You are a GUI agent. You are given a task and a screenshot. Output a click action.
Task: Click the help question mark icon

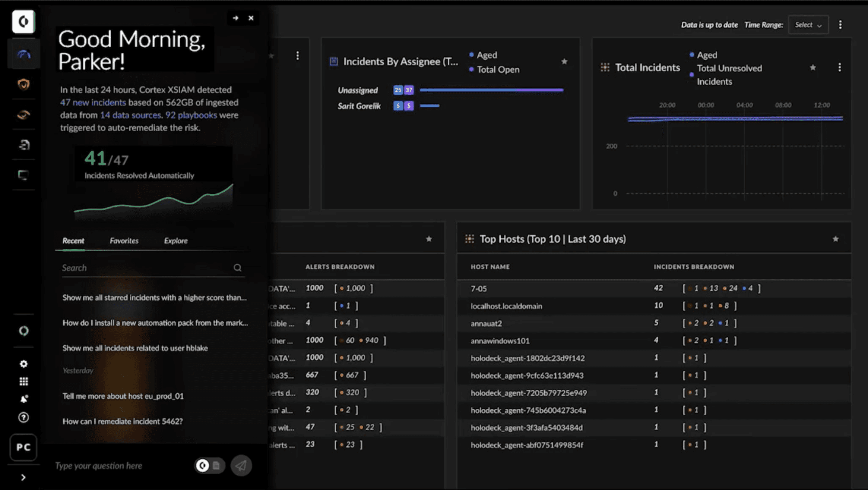tap(23, 418)
